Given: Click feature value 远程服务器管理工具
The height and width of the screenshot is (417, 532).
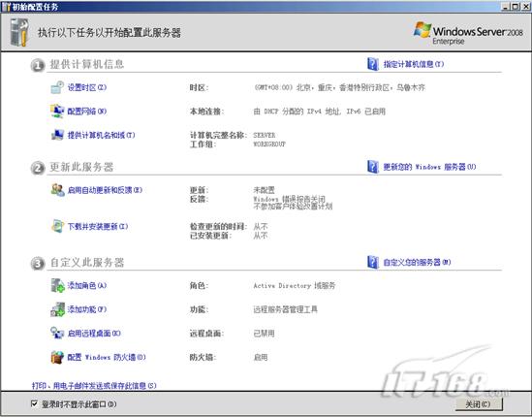Looking at the screenshot, I should point(285,309).
